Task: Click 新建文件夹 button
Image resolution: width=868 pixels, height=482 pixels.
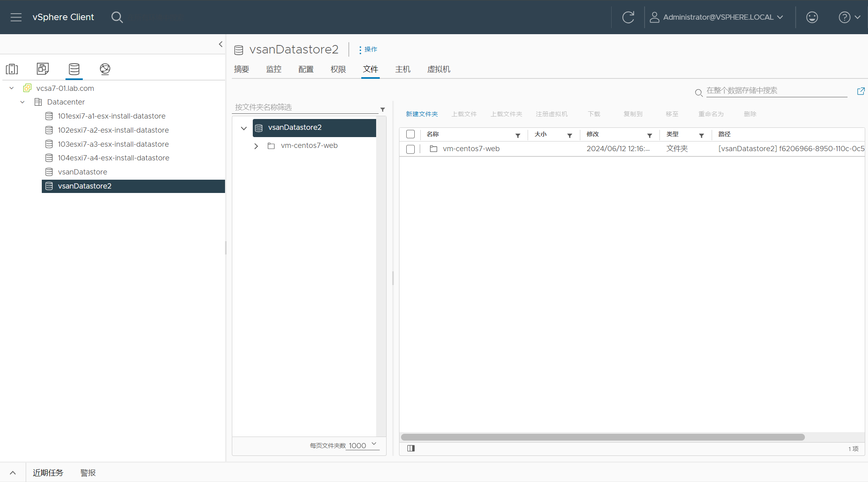Action: (422, 114)
